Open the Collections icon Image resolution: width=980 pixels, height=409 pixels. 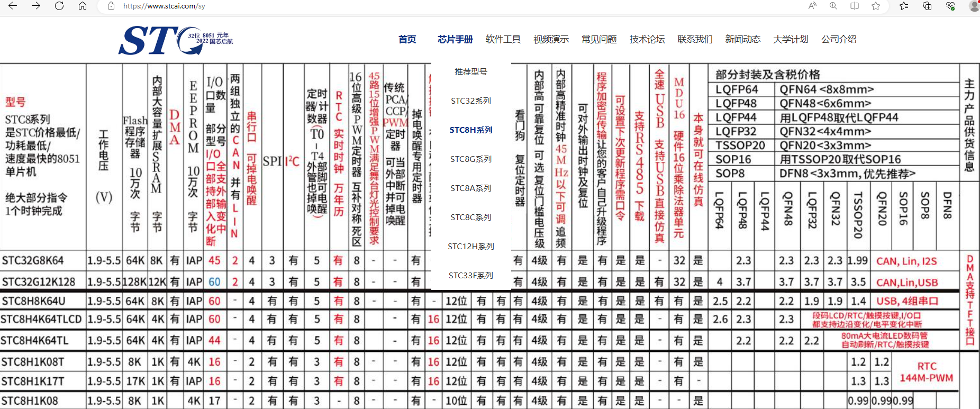(x=927, y=6)
